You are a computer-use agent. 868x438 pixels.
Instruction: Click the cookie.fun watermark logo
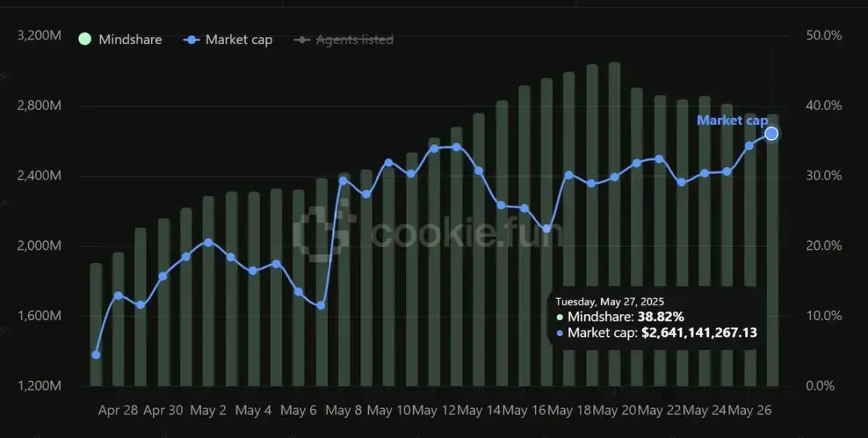click(428, 231)
